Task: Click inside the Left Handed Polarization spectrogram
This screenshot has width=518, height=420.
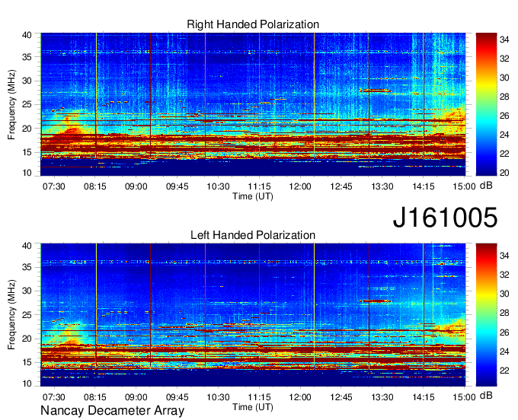Action: point(253,315)
